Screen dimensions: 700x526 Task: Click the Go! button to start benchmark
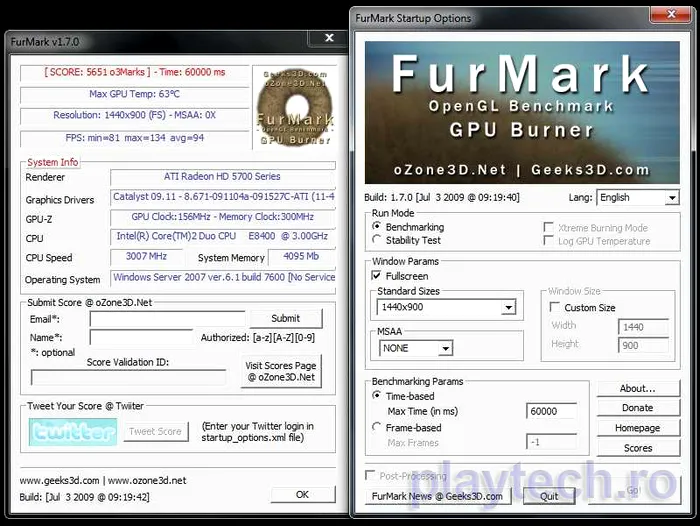[x=634, y=490]
